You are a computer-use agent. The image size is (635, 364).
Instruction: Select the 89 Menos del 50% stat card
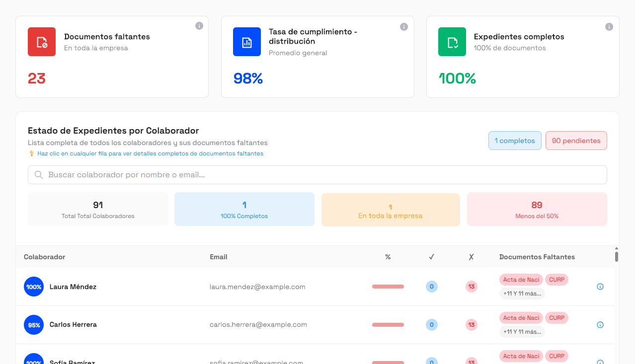coord(537,209)
